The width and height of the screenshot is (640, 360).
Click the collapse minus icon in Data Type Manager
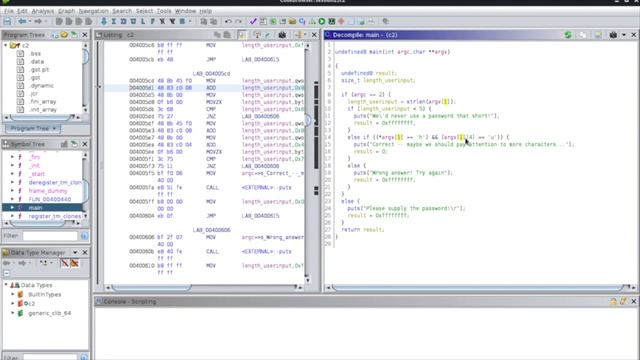[x=6, y=273]
